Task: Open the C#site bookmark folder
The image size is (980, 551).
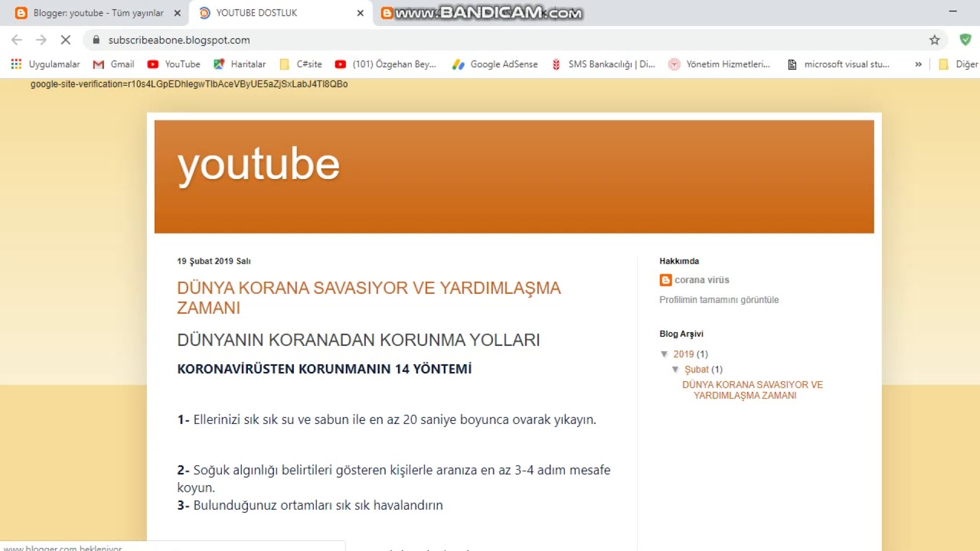Action: tap(301, 64)
